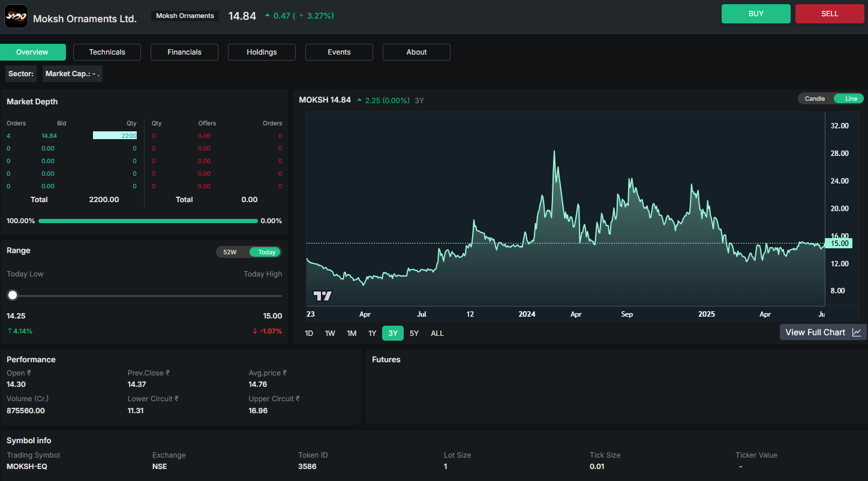Click the NSE exchange value
The height and width of the screenshot is (481, 868).
pyautogui.click(x=160, y=466)
